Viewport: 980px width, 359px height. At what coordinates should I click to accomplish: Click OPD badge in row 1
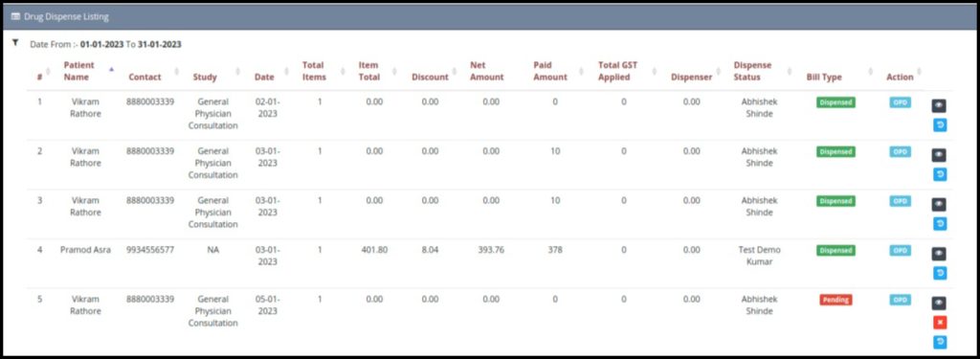[900, 101]
